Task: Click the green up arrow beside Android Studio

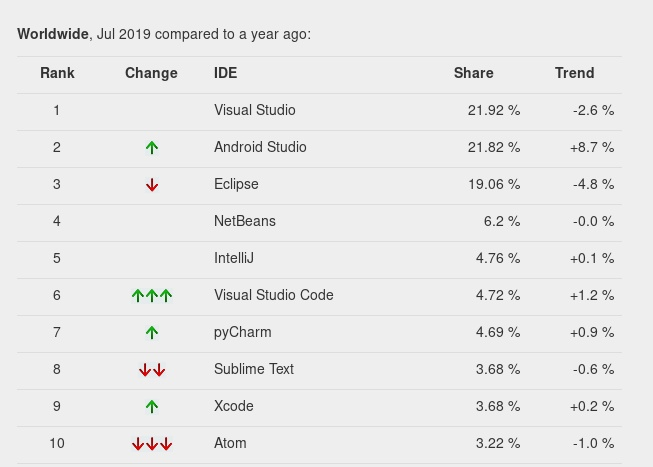Action: tap(152, 148)
